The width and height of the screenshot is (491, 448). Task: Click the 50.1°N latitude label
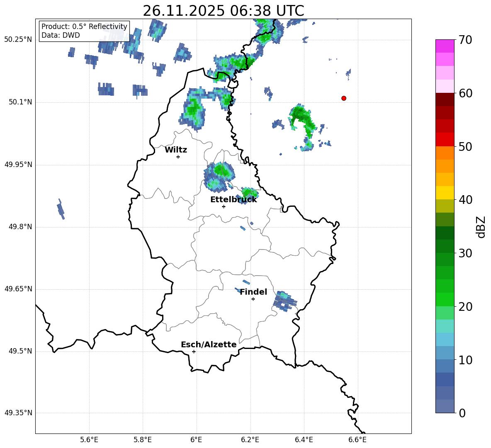[x=20, y=102]
